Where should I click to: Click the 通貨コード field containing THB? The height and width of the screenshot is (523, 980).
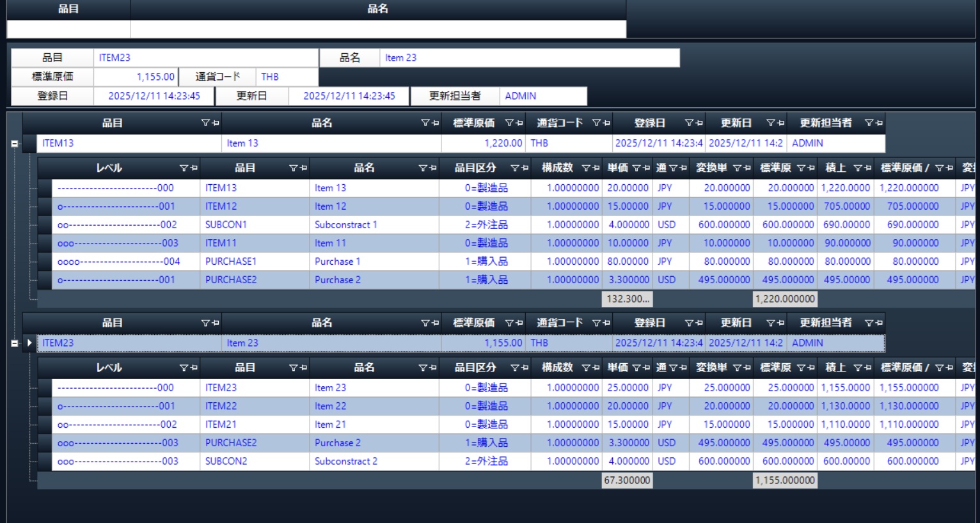(x=287, y=77)
